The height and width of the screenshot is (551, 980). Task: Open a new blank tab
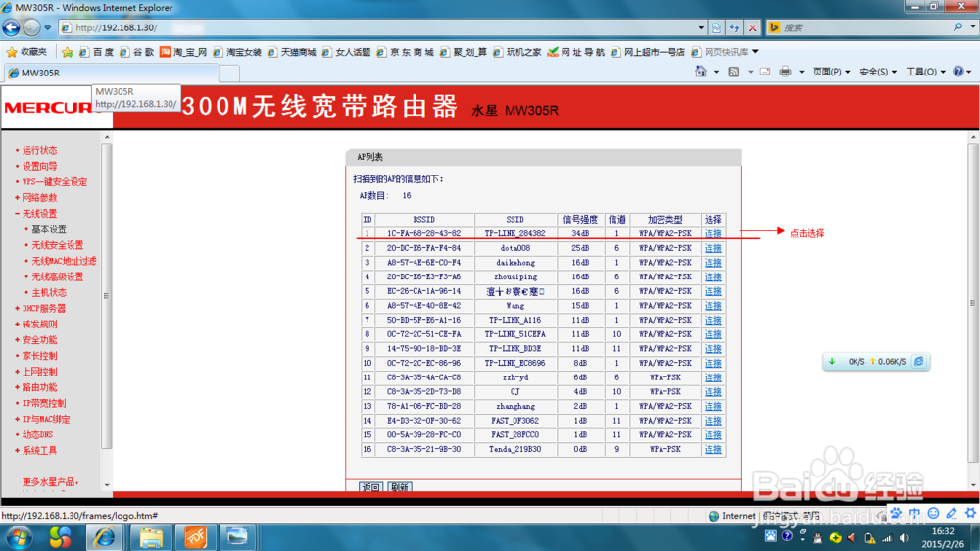229,74
